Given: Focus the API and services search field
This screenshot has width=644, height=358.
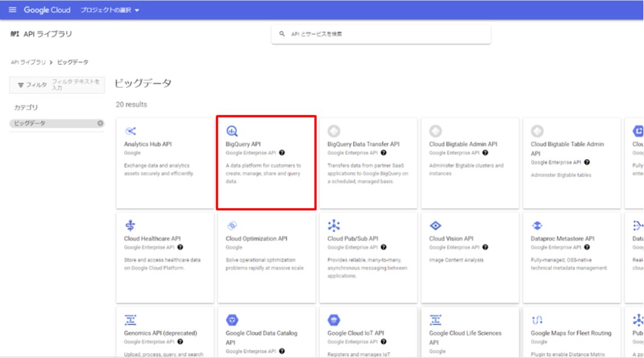Looking at the screenshot, I should pos(381,34).
